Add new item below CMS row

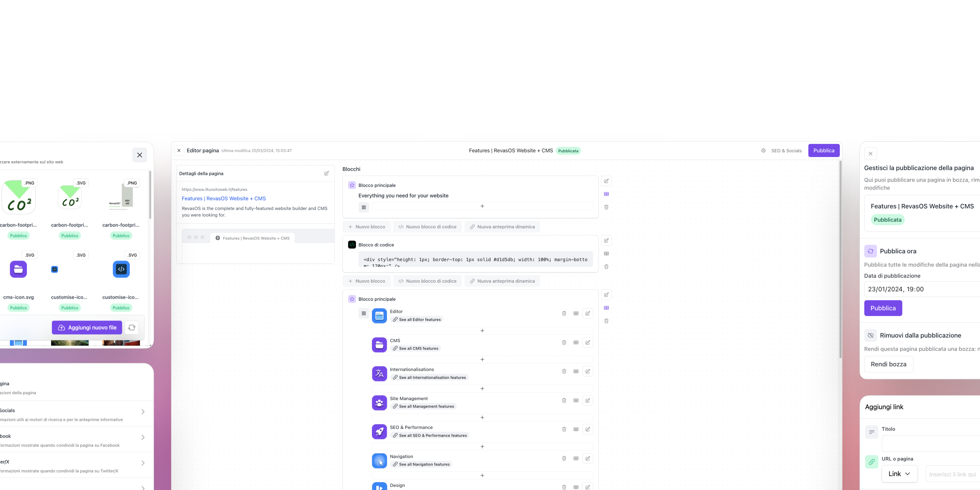coord(482,360)
